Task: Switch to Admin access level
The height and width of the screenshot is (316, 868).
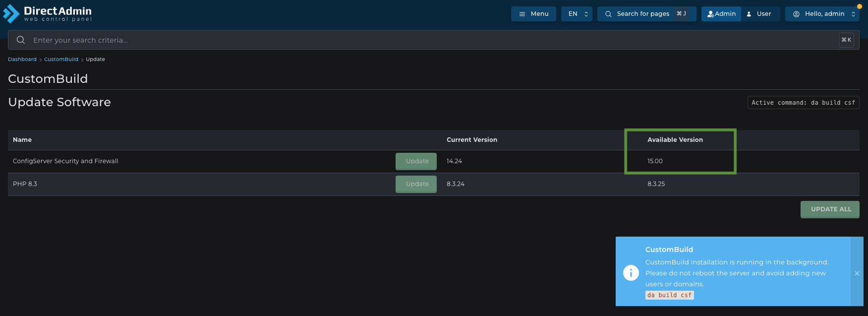Action: [x=721, y=14]
